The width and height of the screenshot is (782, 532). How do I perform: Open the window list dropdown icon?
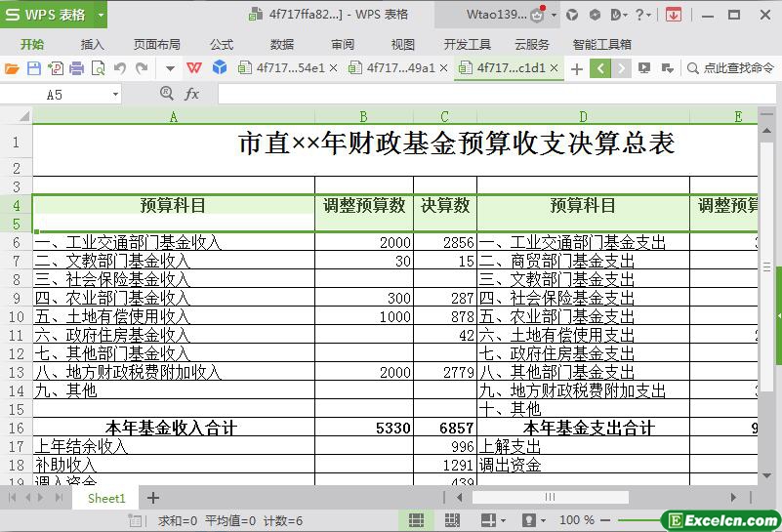(668, 67)
